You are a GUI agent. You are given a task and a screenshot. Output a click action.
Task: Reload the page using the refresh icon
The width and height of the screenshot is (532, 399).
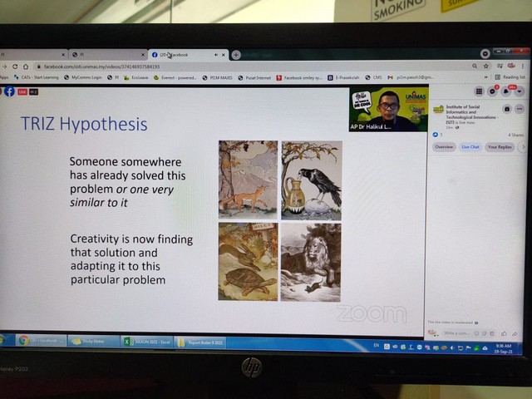click(26, 66)
